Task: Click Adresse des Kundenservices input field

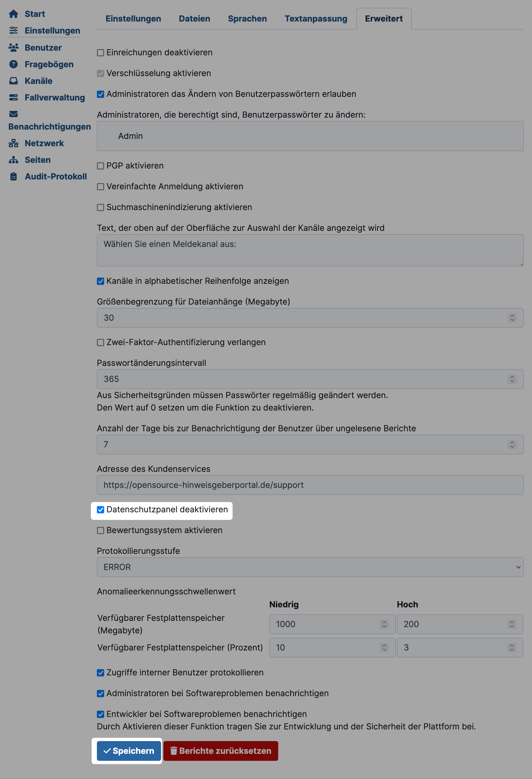Action: [x=310, y=485]
